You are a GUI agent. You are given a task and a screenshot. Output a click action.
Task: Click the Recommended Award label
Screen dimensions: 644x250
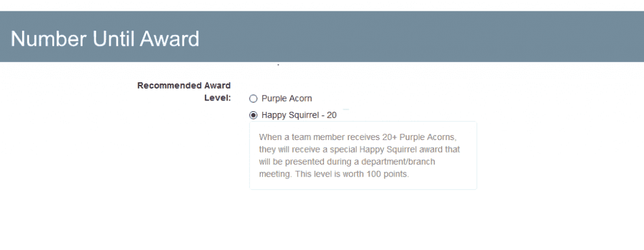point(184,86)
